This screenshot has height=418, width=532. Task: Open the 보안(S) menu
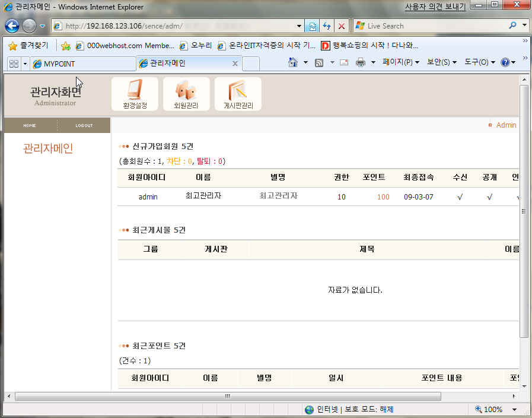(x=441, y=62)
